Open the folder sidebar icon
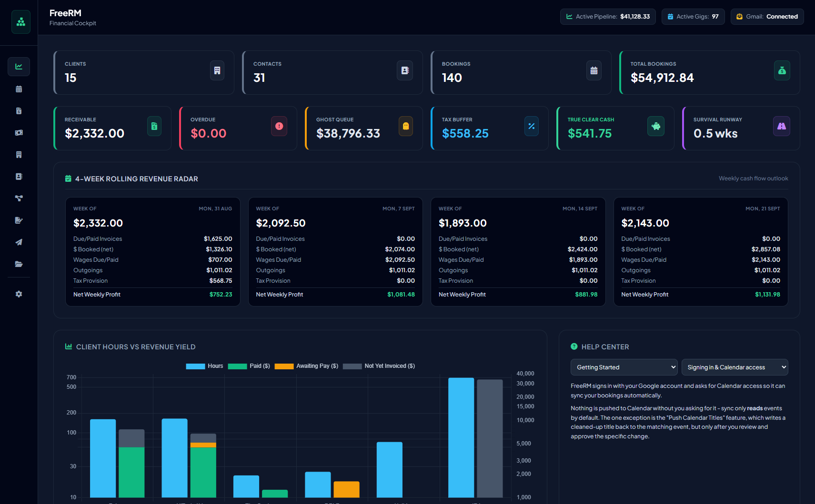Viewport: 815px width, 504px height. click(19, 264)
